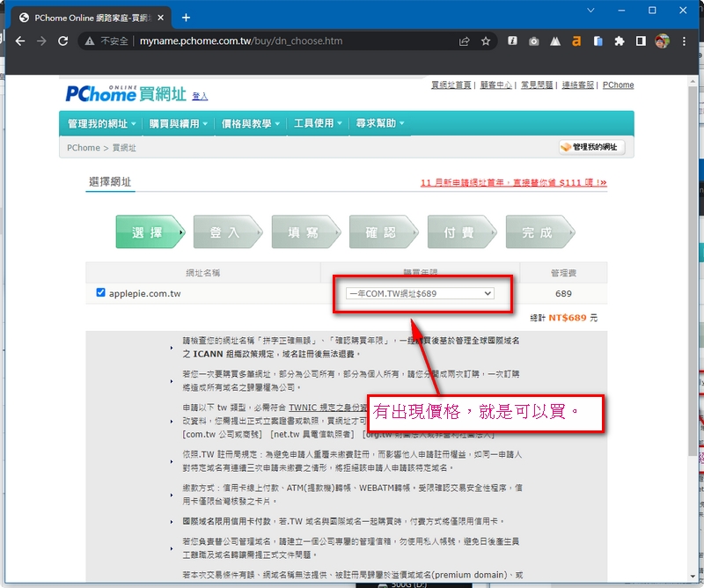Expand the 購買與續用 navigation menu
704x588 pixels.
[178, 124]
